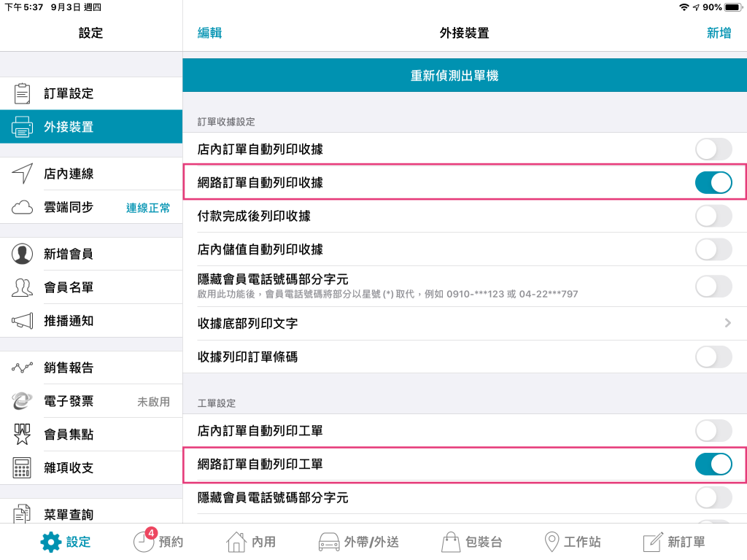Toggle 付款完成後列印收據 switch
The width and height of the screenshot is (747, 560).
pos(713,216)
